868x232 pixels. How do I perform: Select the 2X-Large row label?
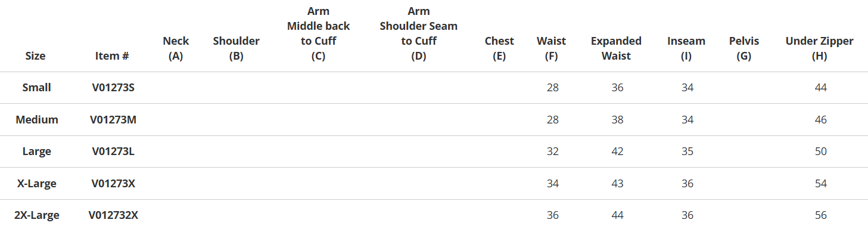pos(36,215)
